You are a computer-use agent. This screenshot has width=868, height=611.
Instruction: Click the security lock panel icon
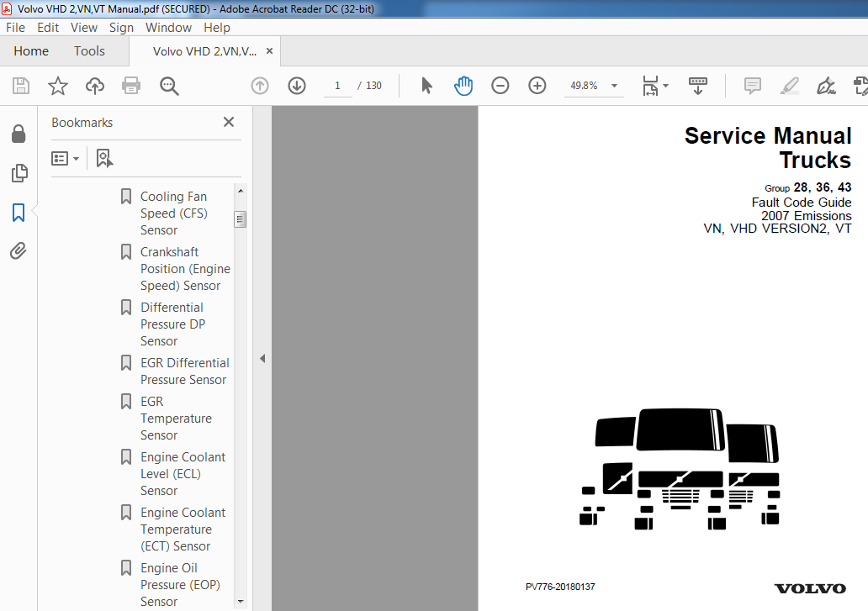(19, 134)
